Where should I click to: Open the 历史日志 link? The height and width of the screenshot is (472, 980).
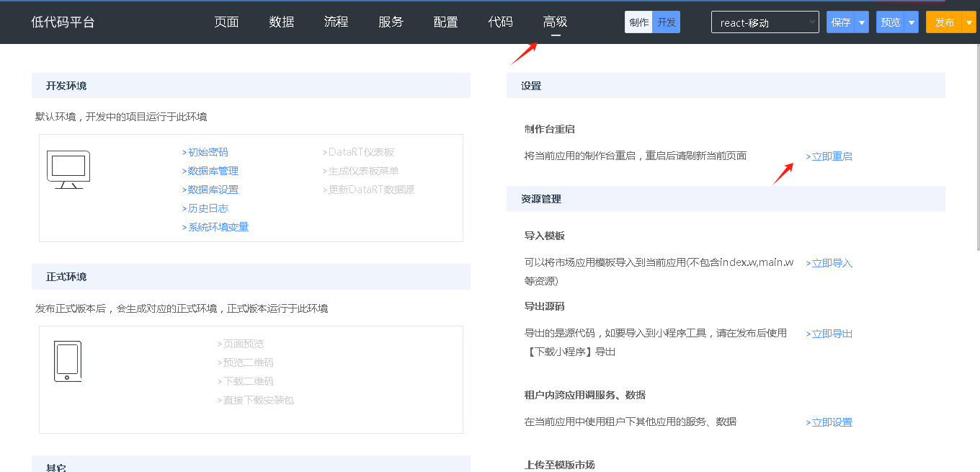(205, 208)
